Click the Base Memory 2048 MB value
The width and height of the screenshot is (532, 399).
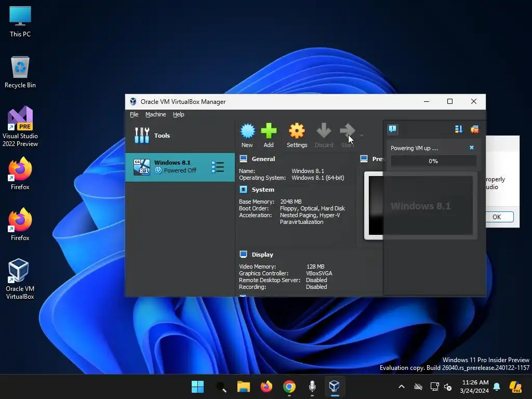click(x=291, y=202)
